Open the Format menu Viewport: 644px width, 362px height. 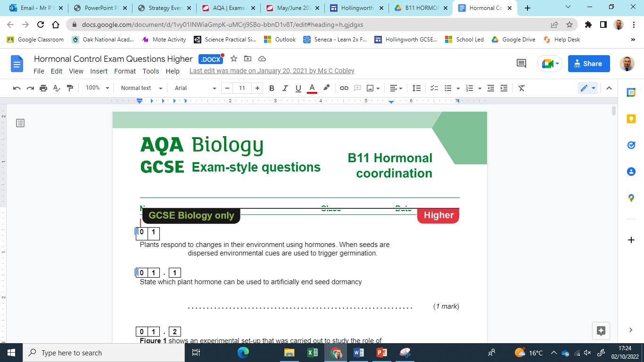125,71
